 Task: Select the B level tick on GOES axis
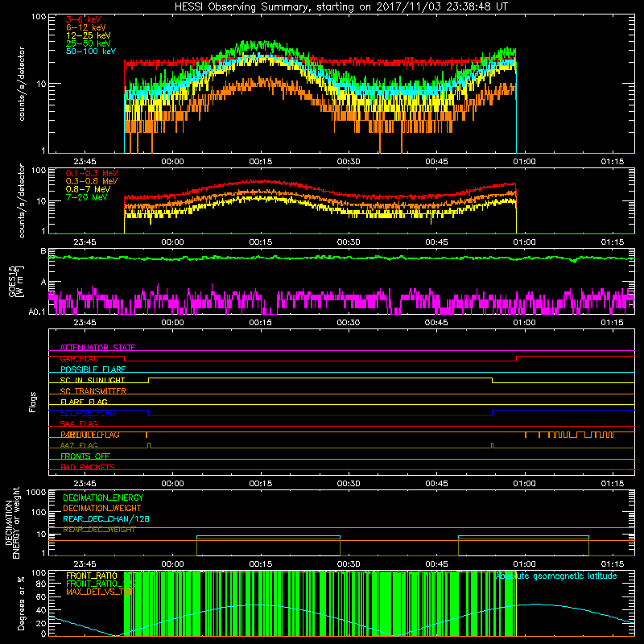coord(43,250)
